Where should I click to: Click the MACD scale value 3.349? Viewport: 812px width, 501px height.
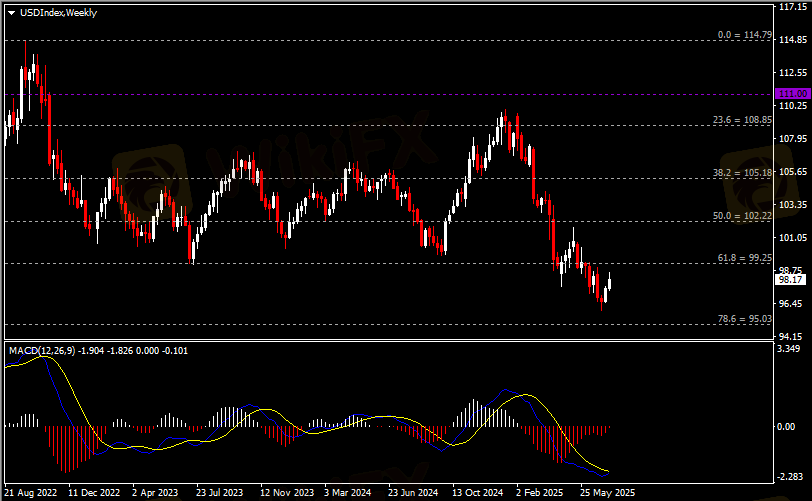pyautogui.click(x=789, y=349)
